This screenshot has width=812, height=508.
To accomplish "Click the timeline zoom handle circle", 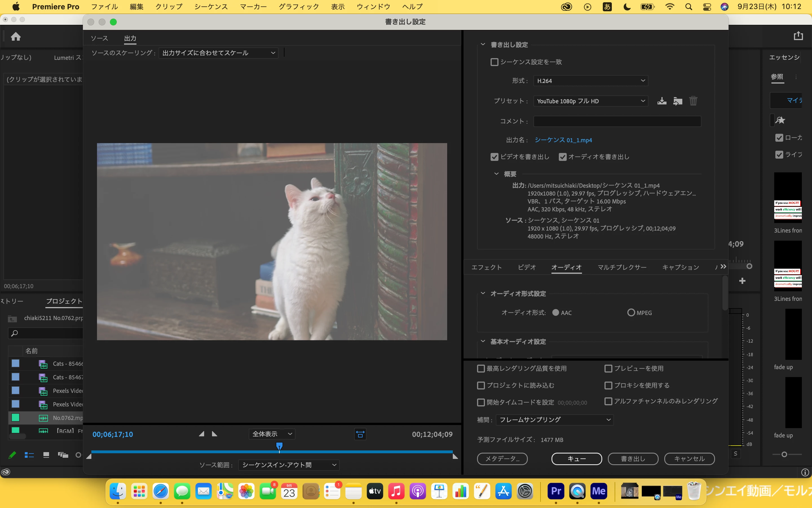I will pyautogui.click(x=749, y=266).
